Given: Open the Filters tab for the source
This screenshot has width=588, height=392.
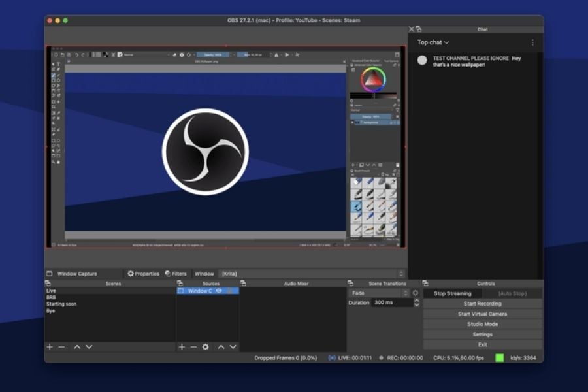Looking at the screenshot, I should coord(175,274).
